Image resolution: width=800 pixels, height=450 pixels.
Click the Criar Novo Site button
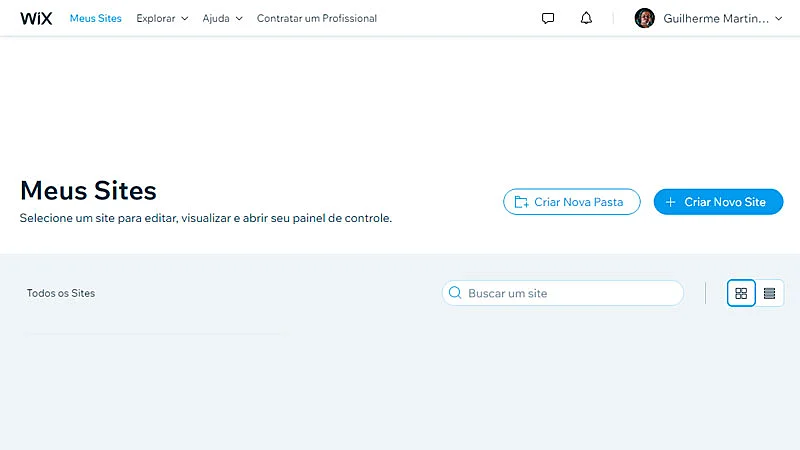[x=718, y=202]
